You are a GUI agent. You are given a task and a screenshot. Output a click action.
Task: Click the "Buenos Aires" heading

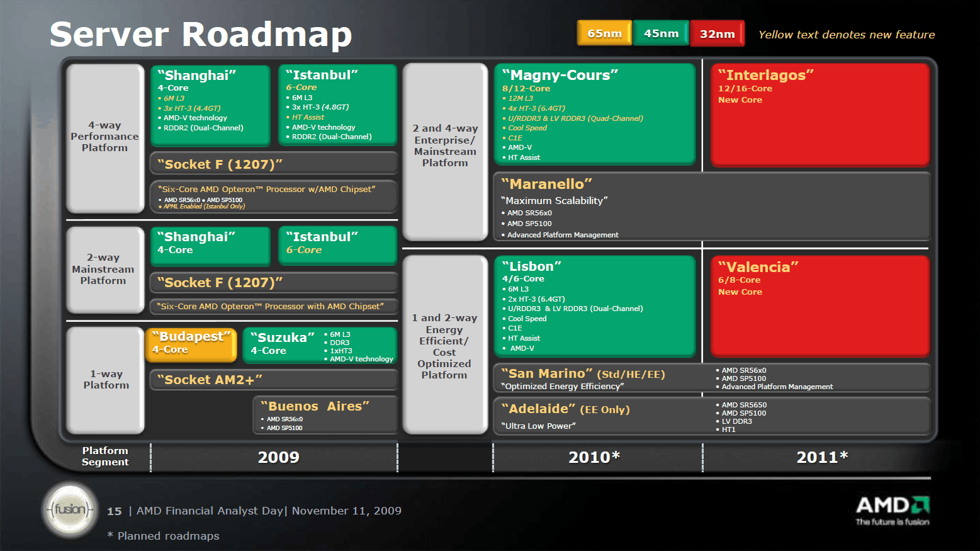click(x=315, y=406)
